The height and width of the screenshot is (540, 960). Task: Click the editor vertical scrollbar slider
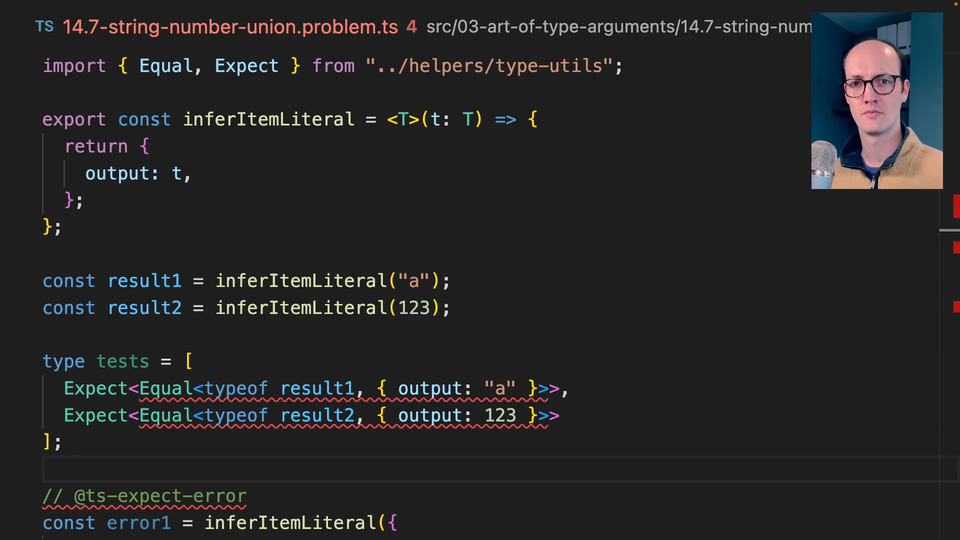pos(949,231)
